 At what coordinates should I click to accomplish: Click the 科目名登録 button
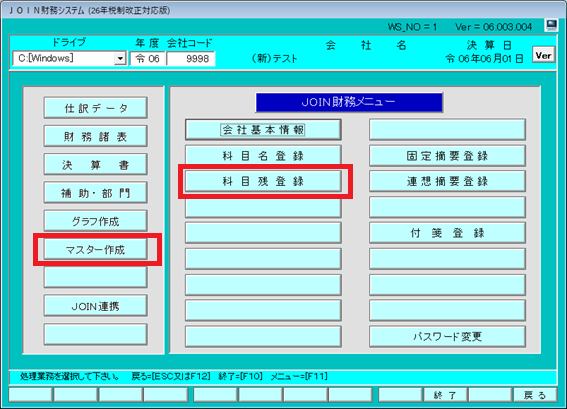pyautogui.click(x=263, y=155)
